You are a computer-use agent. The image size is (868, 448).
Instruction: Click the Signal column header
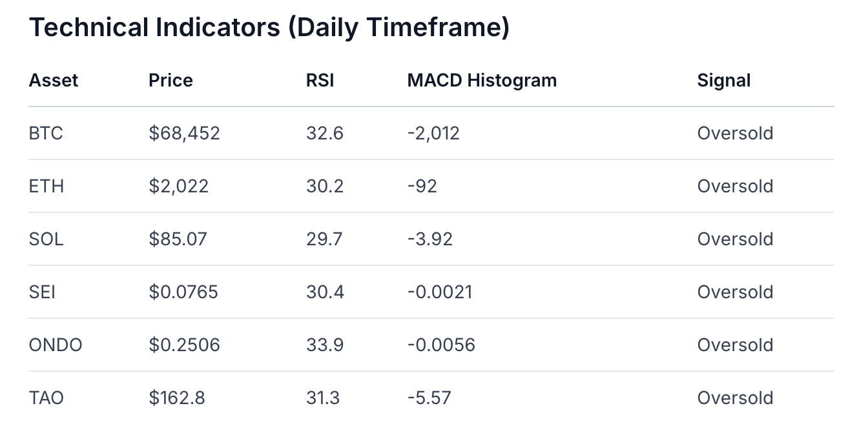point(724,81)
